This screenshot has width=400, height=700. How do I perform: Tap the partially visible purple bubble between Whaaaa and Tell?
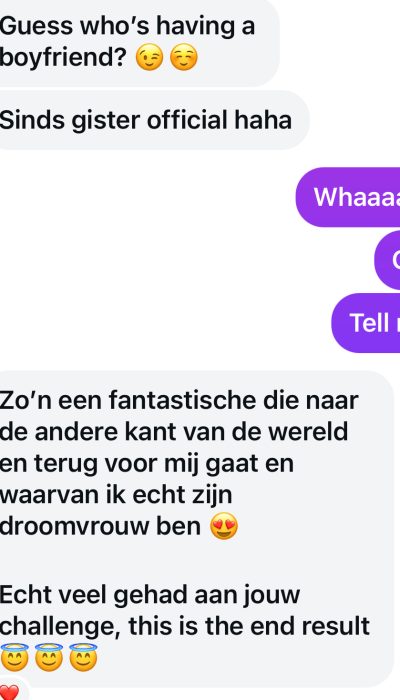tap(387, 260)
